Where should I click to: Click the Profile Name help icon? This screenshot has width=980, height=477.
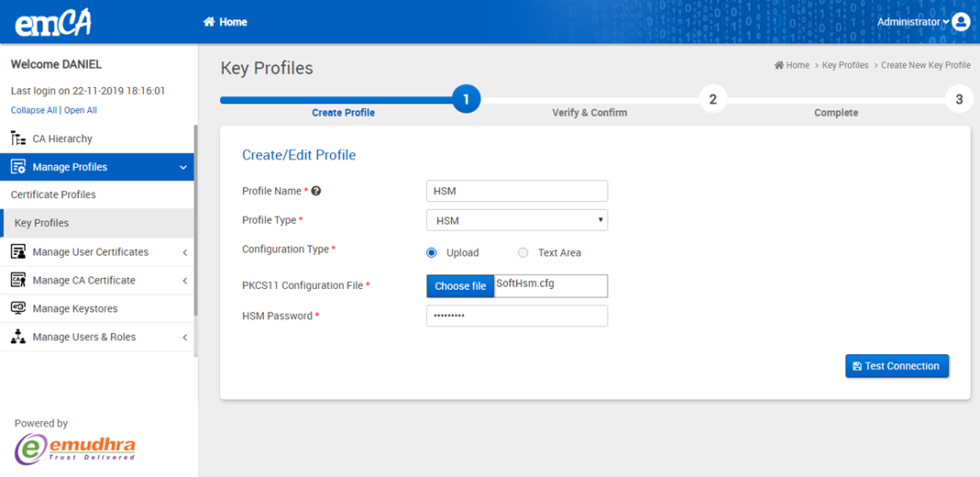pyautogui.click(x=316, y=192)
